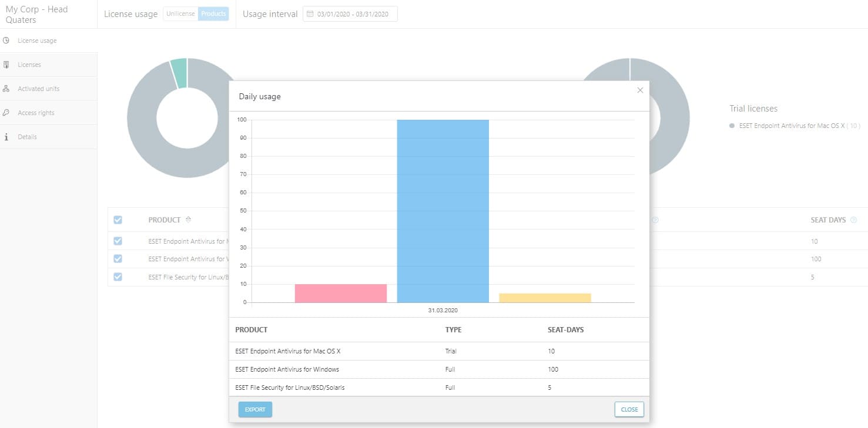Click the Details info icon

6,137
